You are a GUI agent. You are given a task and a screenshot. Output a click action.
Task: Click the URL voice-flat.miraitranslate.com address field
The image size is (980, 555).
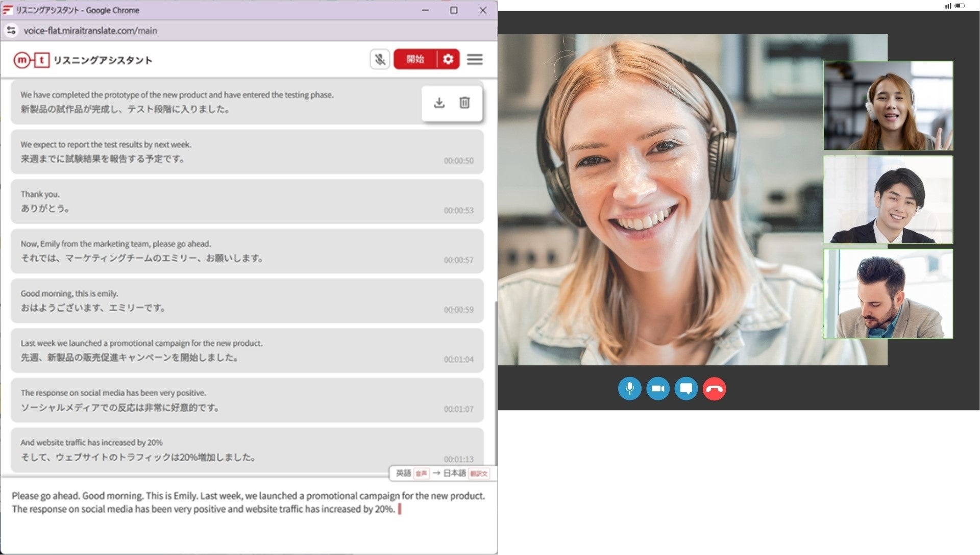point(90,31)
